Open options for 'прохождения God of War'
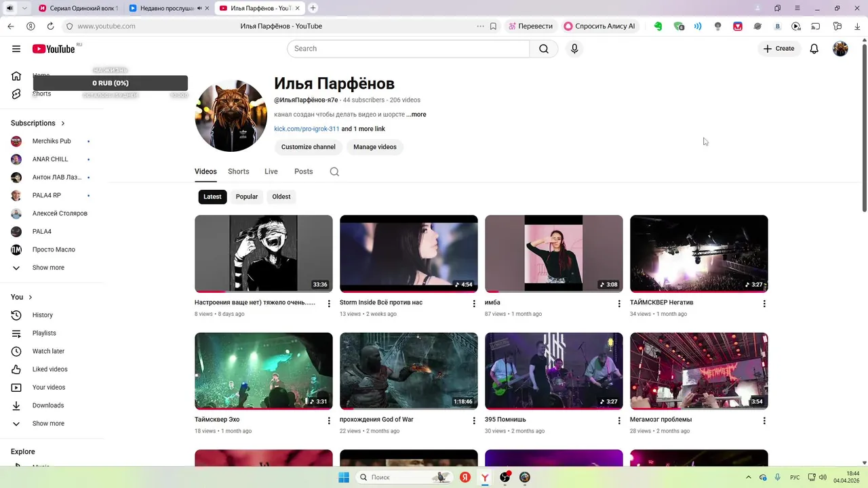Viewport: 868px width, 488px height. point(474,421)
